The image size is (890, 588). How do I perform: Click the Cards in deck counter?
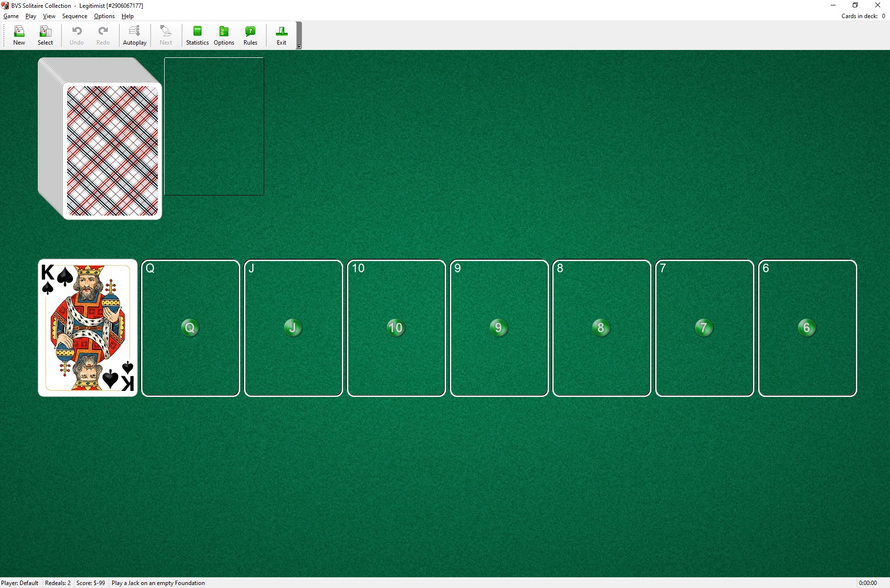(863, 16)
